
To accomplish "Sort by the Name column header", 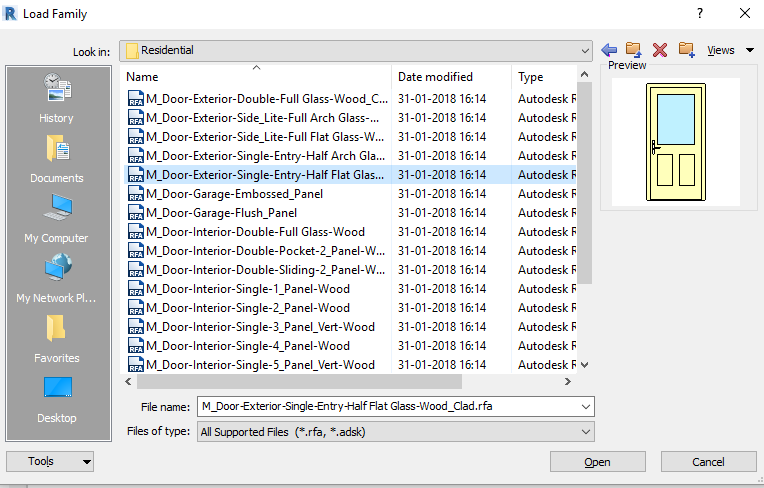I will point(256,76).
